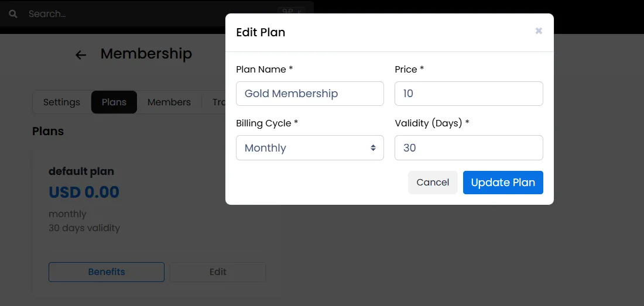The height and width of the screenshot is (306, 644).
Task: Click the magnifier search icon
Action: pos(13,14)
